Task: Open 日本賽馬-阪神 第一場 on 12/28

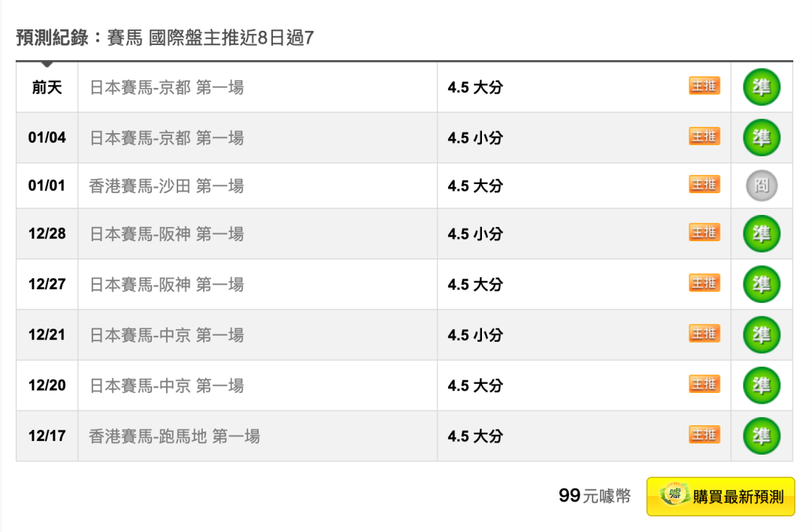Action: tap(167, 234)
